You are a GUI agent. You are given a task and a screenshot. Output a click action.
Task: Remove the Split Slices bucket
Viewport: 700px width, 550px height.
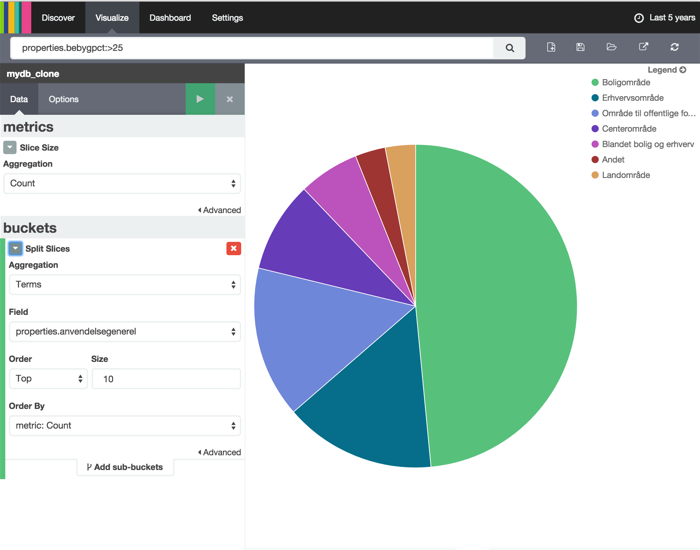[233, 249]
